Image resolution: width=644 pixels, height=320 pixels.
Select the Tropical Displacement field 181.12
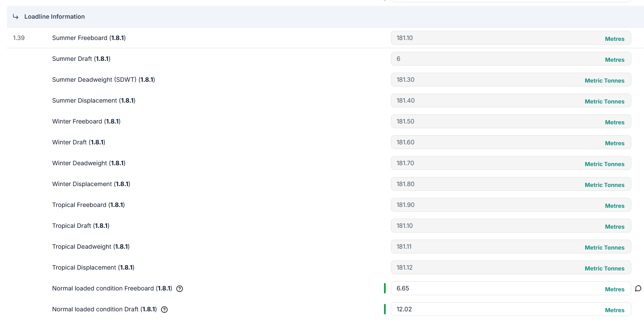[x=511, y=267]
